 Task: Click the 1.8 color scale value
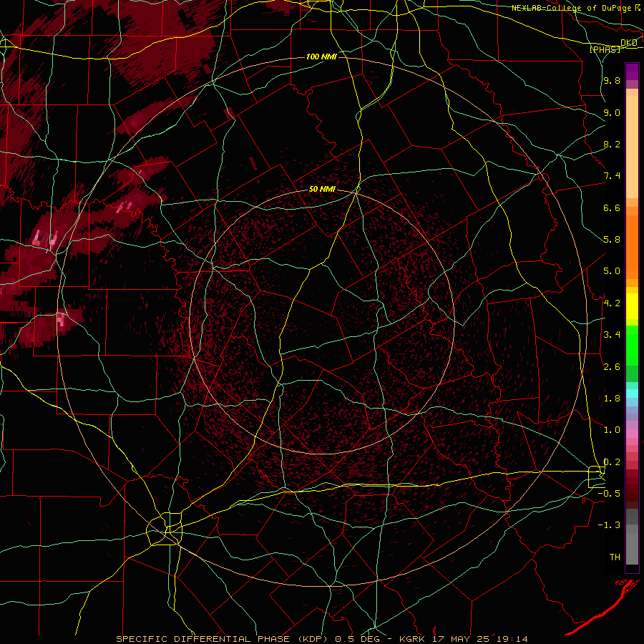[612, 399]
